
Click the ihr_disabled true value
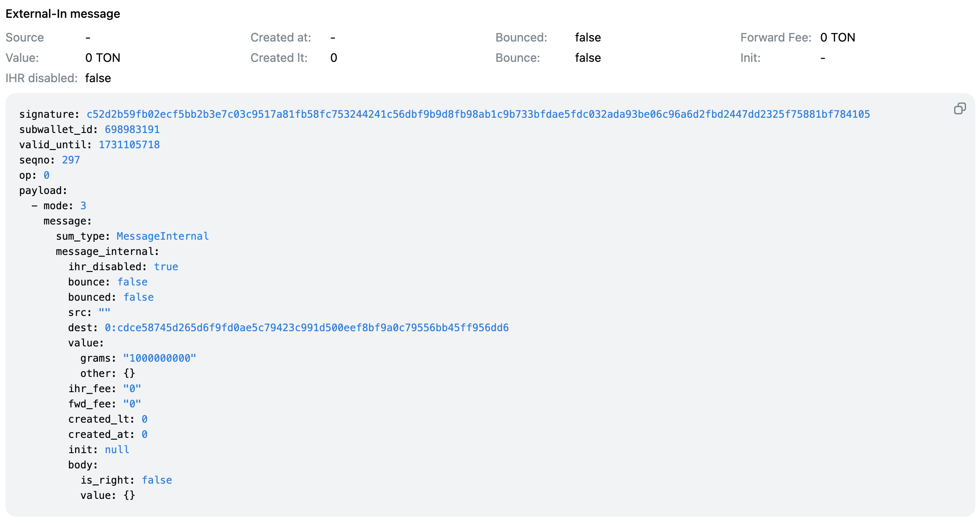point(166,266)
